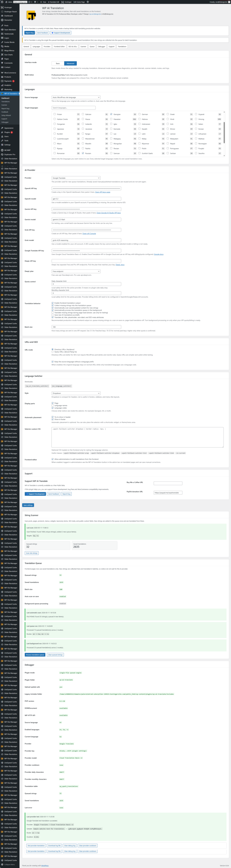Viewport: 231px width, 868px height.
Task: Uncheck the Georgian target language
Action: [x=111, y=114]
